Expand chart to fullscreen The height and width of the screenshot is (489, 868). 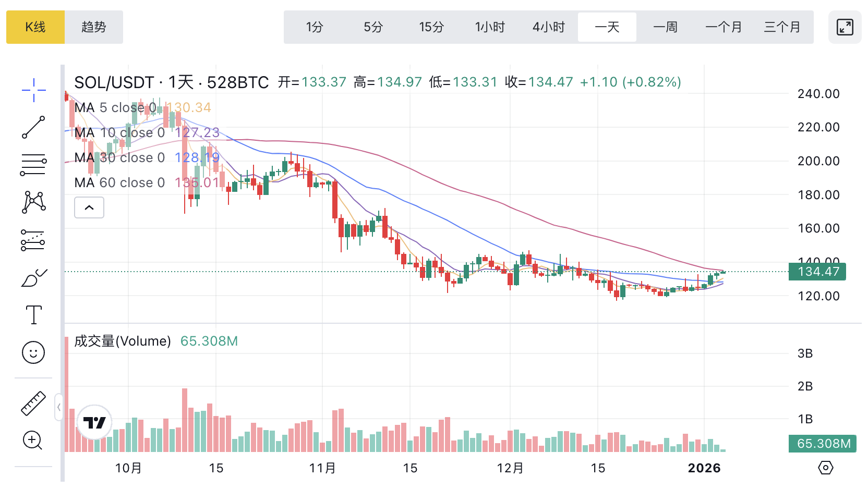pos(845,27)
